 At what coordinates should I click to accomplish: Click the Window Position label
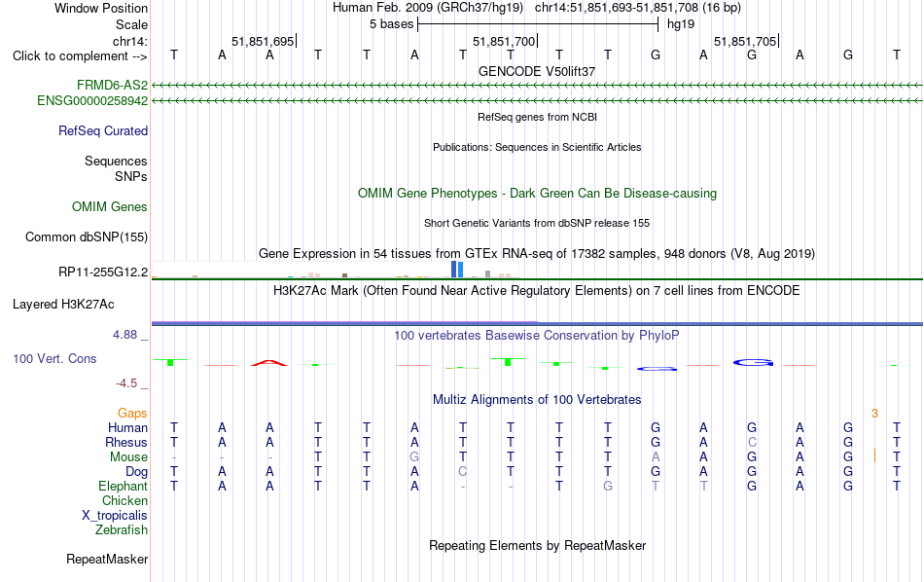[x=101, y=8]
